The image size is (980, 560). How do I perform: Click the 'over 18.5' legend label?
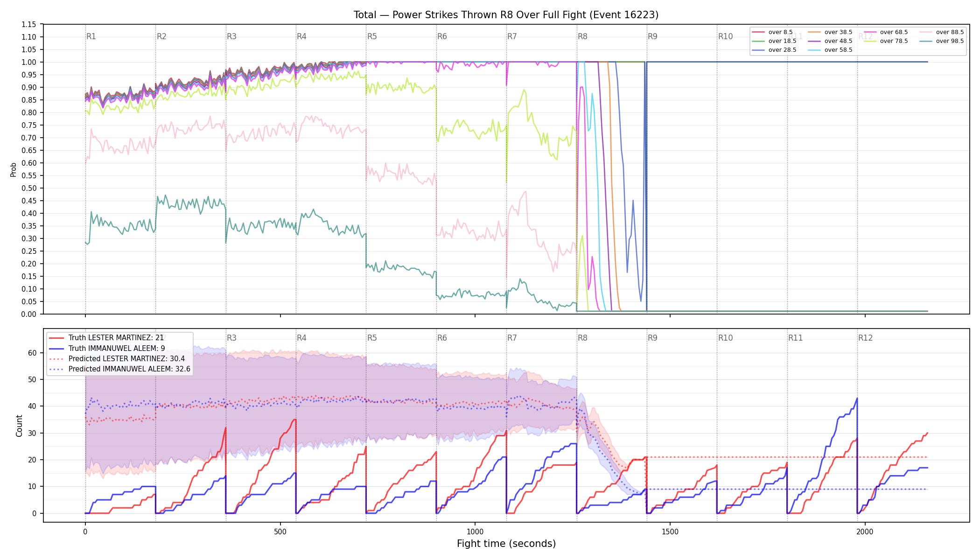coord(782,41)
